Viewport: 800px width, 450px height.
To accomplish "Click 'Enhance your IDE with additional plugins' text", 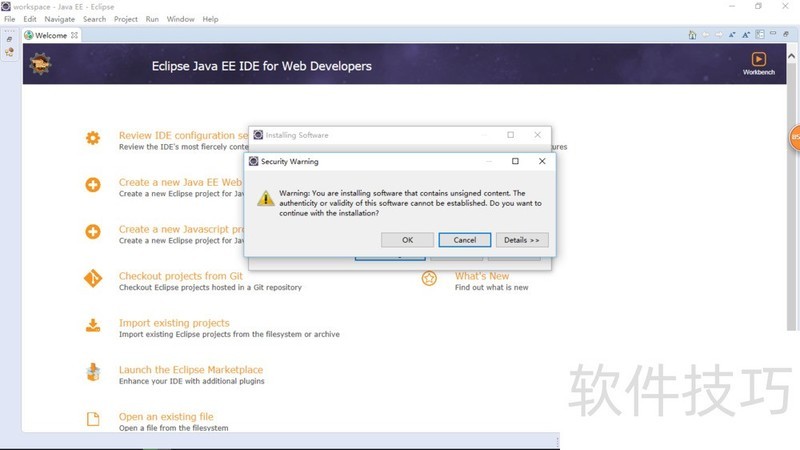I will coord(192,381).
